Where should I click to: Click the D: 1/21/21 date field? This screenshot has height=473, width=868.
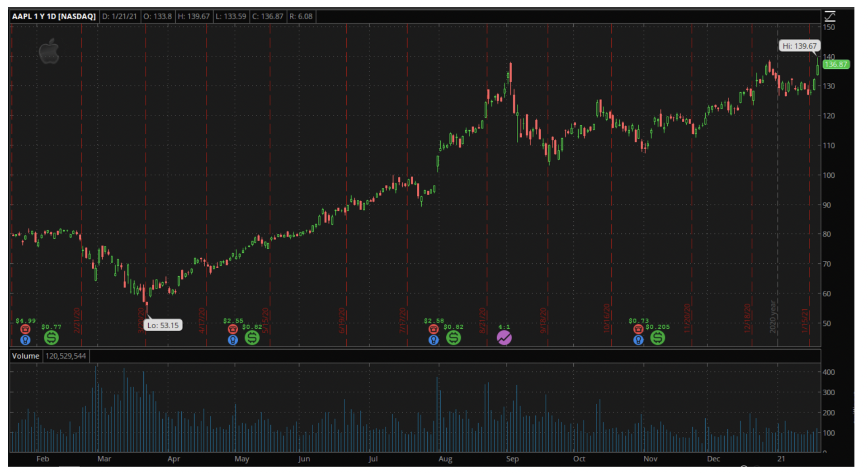click(x=119, y=16)
